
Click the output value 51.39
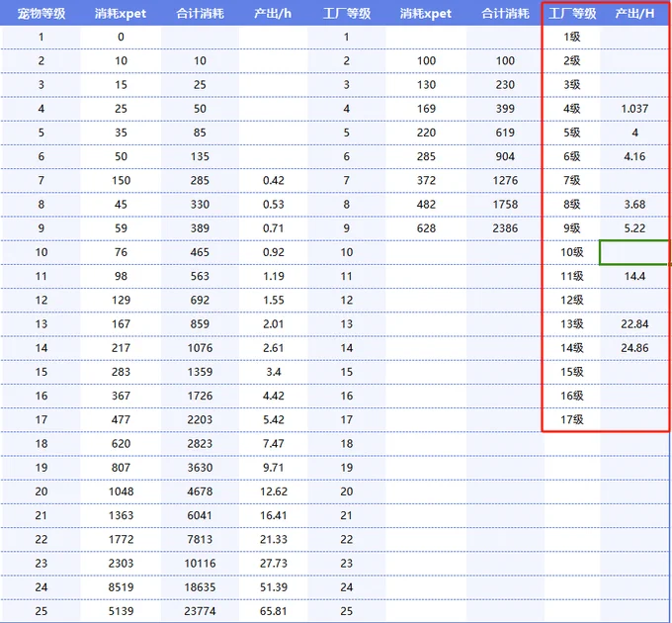pyautogui.click(x=274, y=587)
